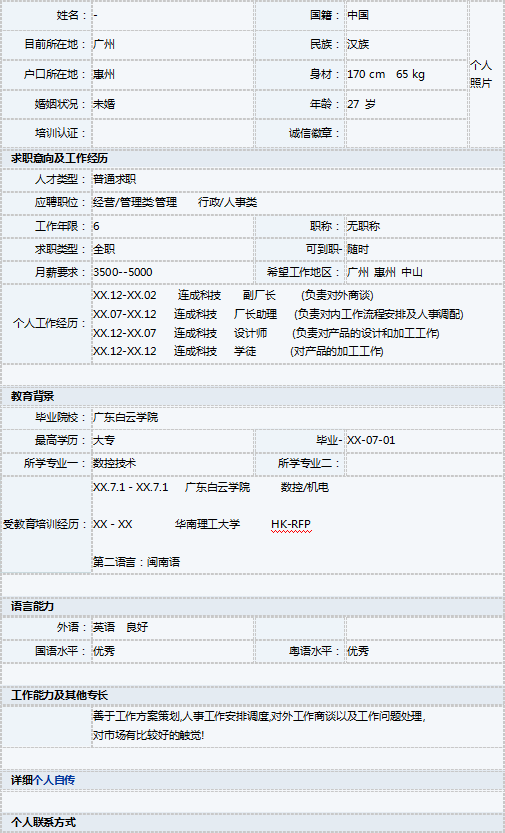The width and height of the screenshot is (505, 833).
Task: Click the empty 培训认证 field
Action: click(x=173, y=133)
